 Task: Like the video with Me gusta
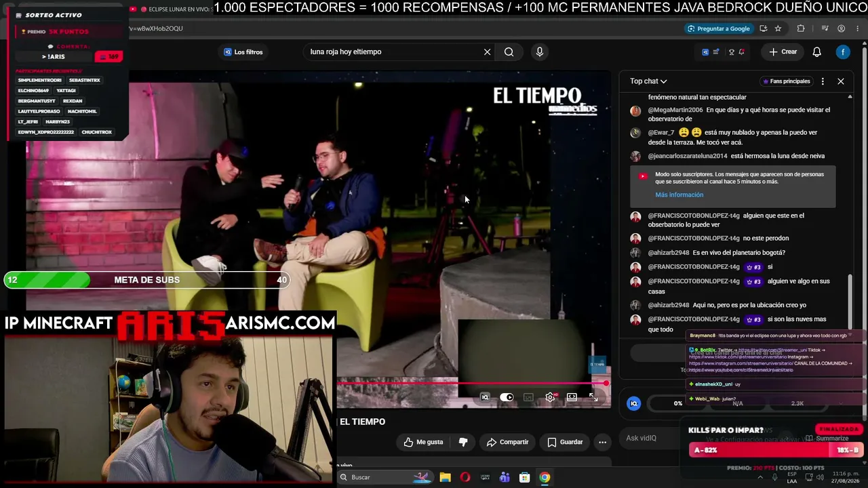(x=423, y=442)
